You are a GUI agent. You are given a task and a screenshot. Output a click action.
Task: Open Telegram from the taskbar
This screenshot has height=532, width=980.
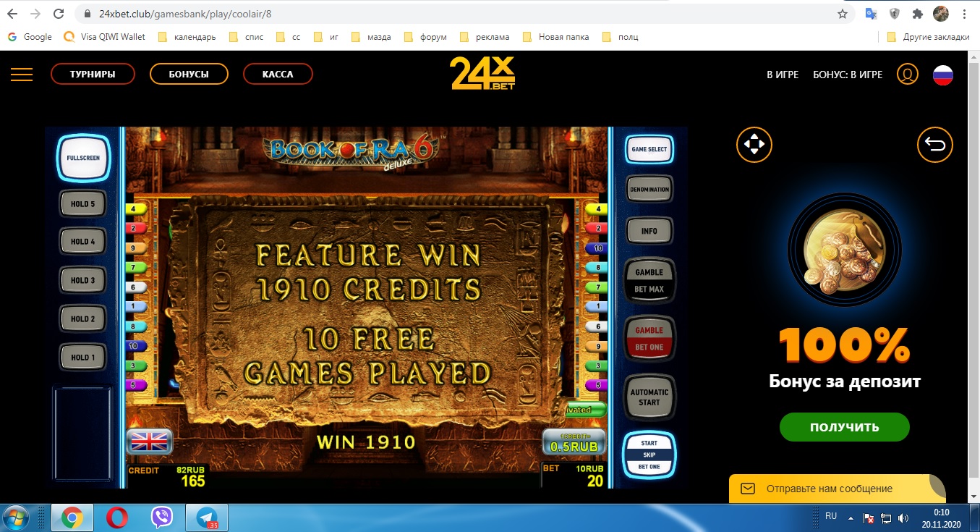coord(208,518)
